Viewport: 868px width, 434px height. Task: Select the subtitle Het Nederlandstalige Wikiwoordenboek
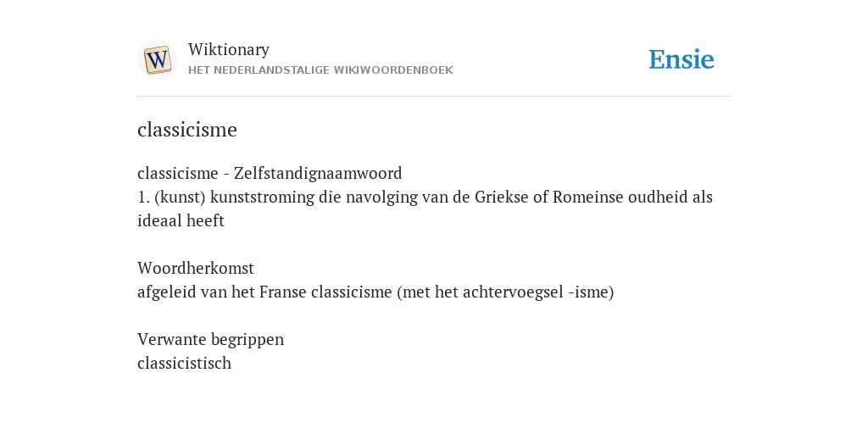(320, 70)
